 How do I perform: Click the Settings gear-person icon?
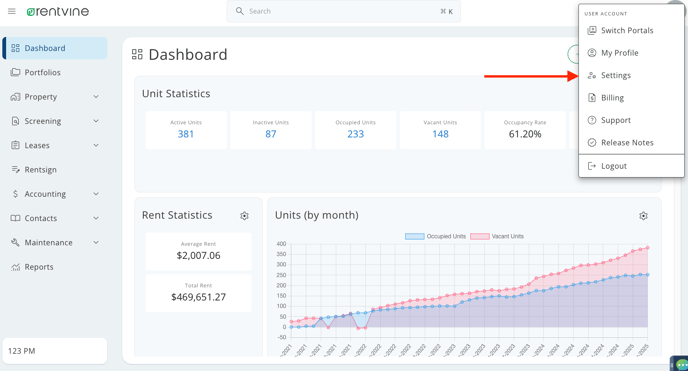click(592, 75)
